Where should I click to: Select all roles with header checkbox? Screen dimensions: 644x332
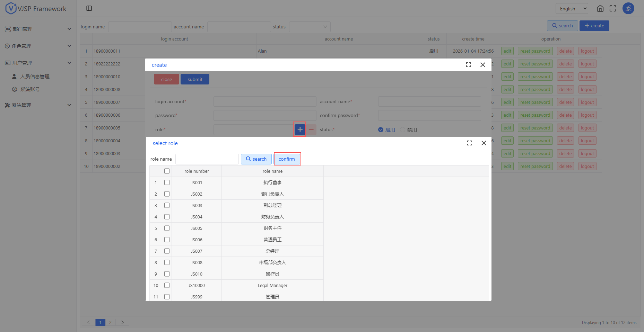click(x=167, y=171)
